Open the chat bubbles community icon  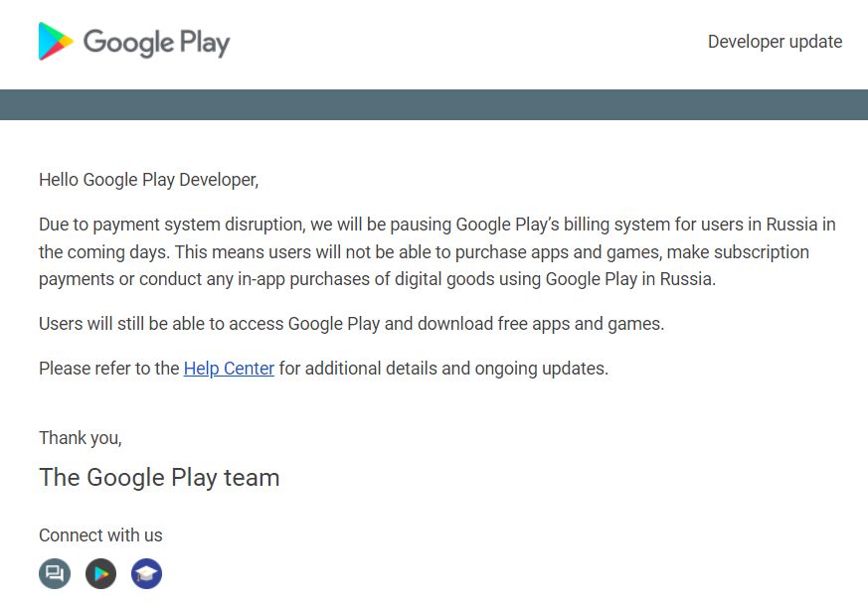click(55, 573)
